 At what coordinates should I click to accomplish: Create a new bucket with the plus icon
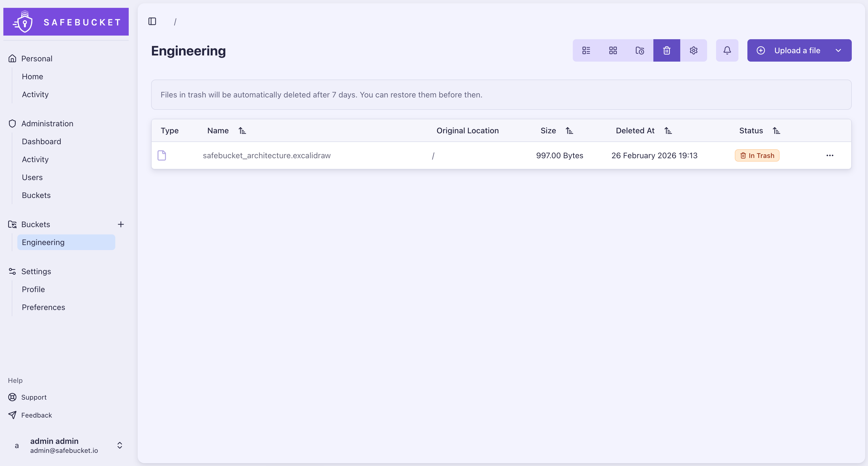[121, 224]
